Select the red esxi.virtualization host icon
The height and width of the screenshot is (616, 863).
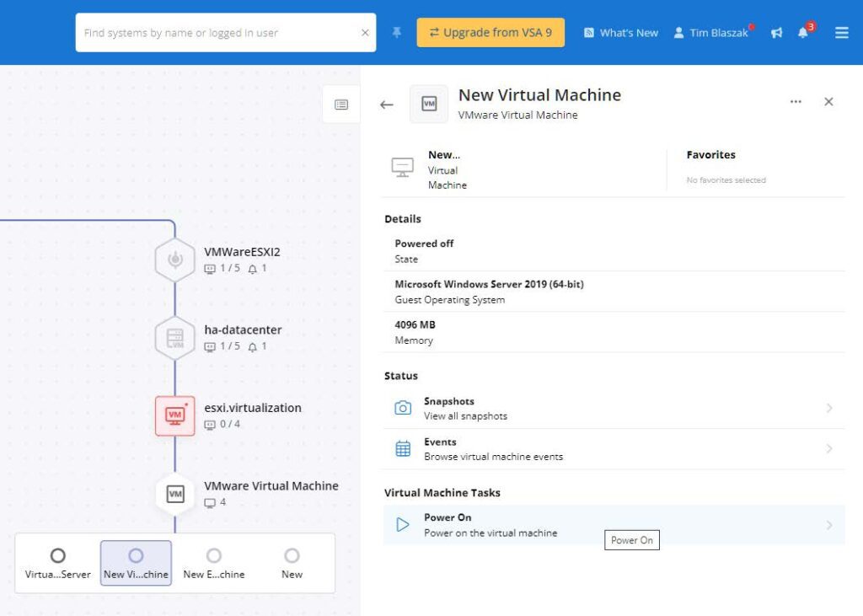tap(175, 415)
